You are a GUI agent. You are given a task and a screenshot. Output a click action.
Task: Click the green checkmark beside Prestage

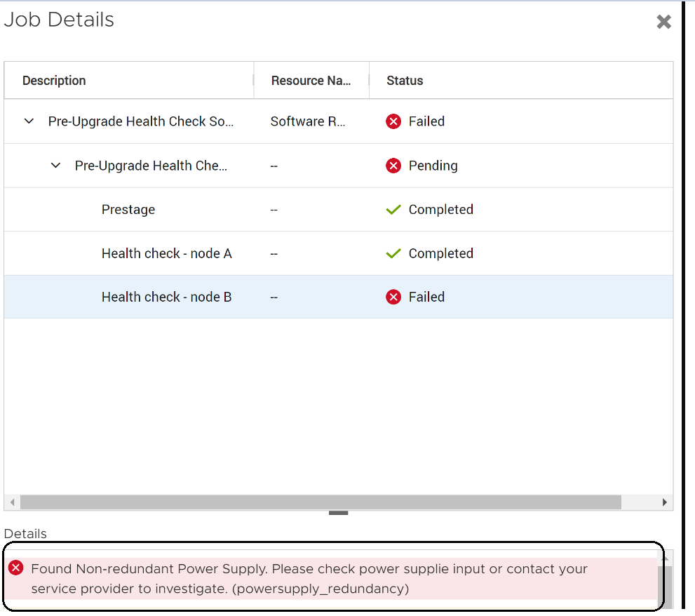click(393, 209)
